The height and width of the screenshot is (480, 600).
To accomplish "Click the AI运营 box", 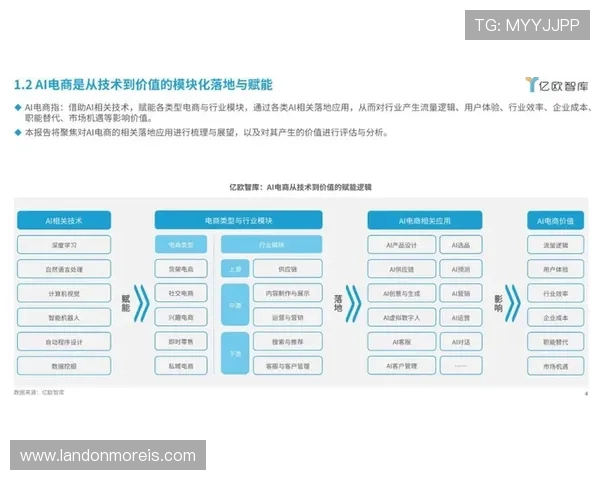I will (x=461, y=318).
